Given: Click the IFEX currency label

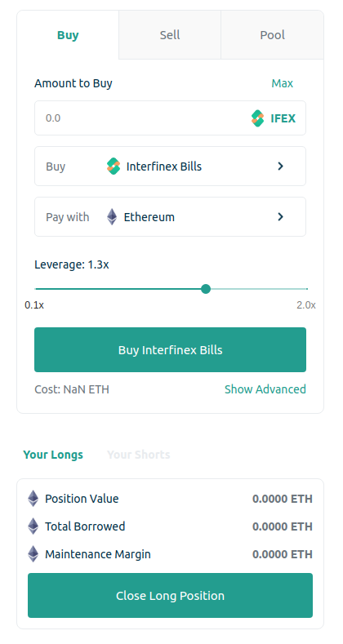Looking at the screenshot, I should 283,118.
